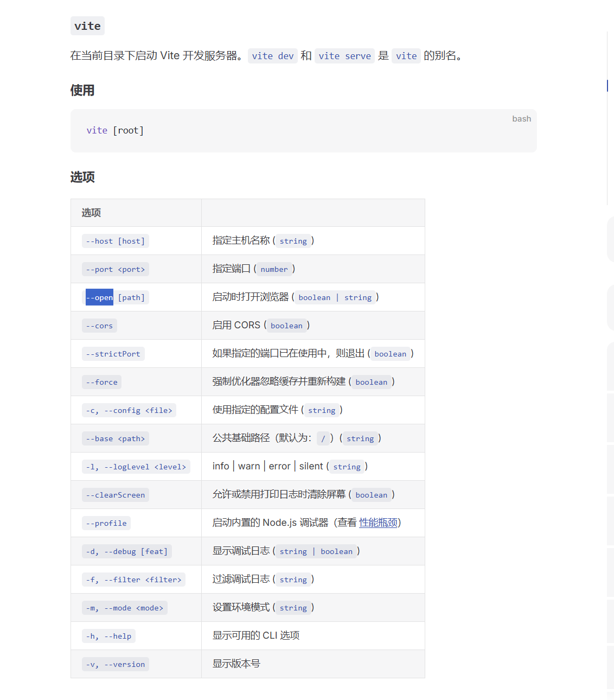Click the '-l, --logLevel <level>' option

[136, 467]
